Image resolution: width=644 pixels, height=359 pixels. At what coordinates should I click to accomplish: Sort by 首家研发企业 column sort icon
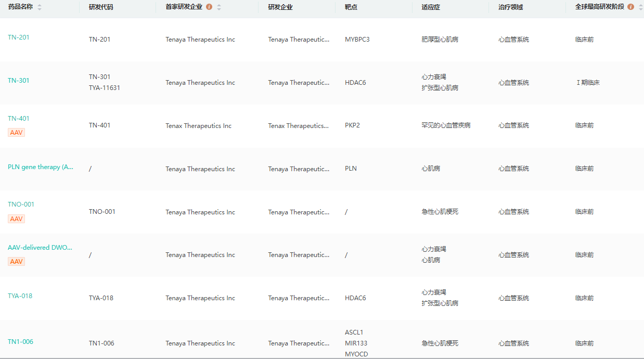(219, 7)
